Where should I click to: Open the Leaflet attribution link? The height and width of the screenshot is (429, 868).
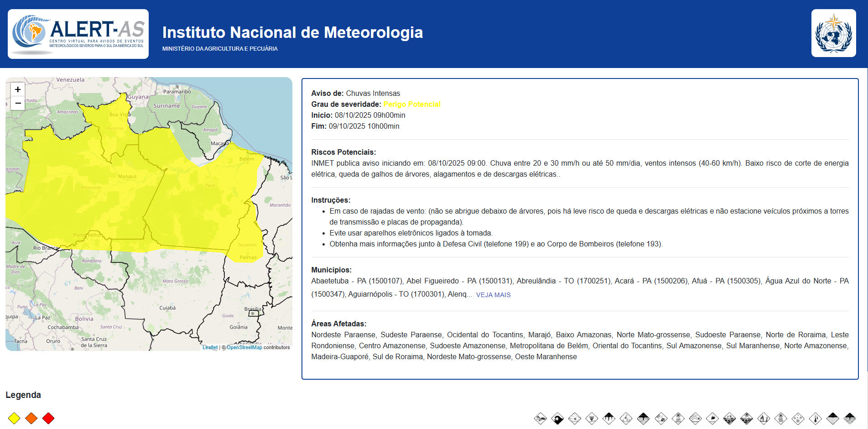(210, 347)
